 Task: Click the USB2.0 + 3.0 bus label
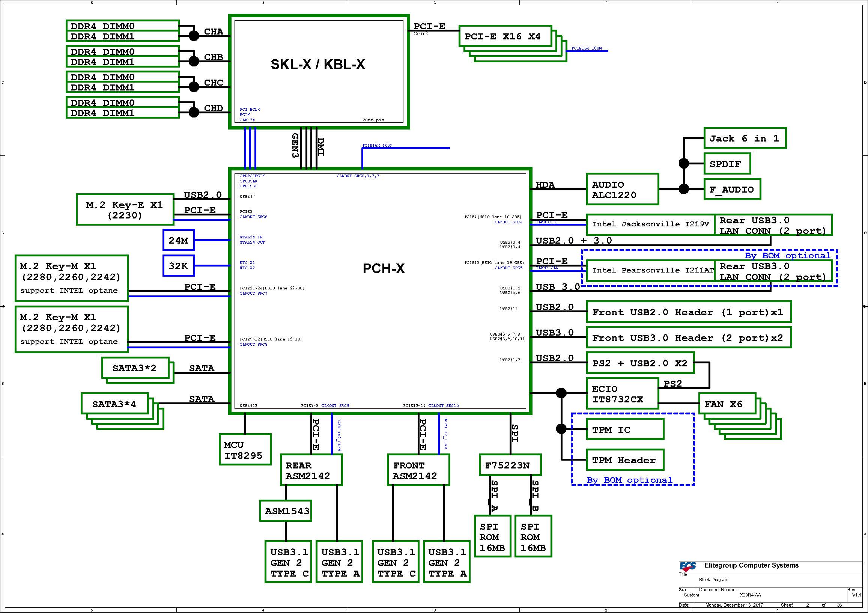[x=573, y=241]
